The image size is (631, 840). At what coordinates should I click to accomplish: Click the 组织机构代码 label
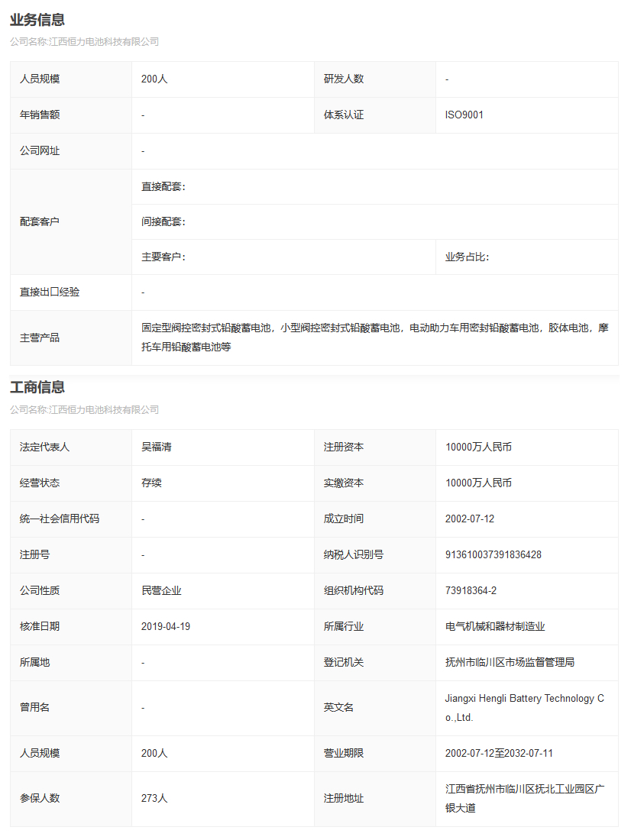click(x=354, y=590)
